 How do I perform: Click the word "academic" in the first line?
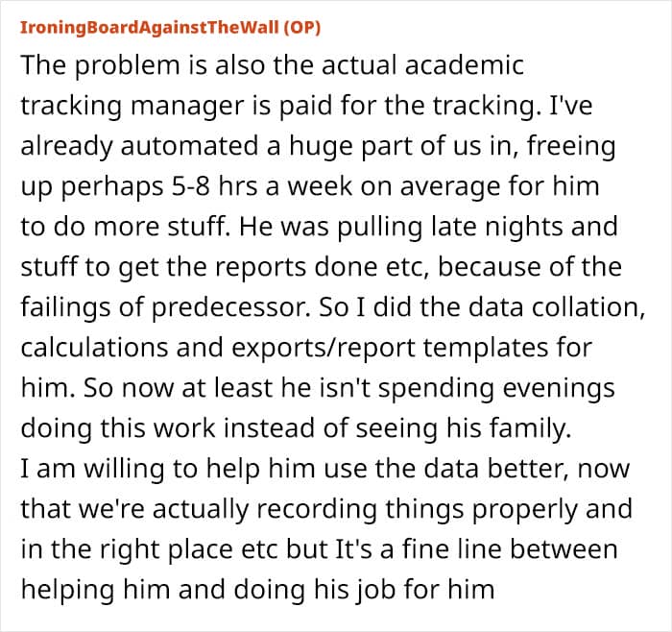tap(464, 64)
